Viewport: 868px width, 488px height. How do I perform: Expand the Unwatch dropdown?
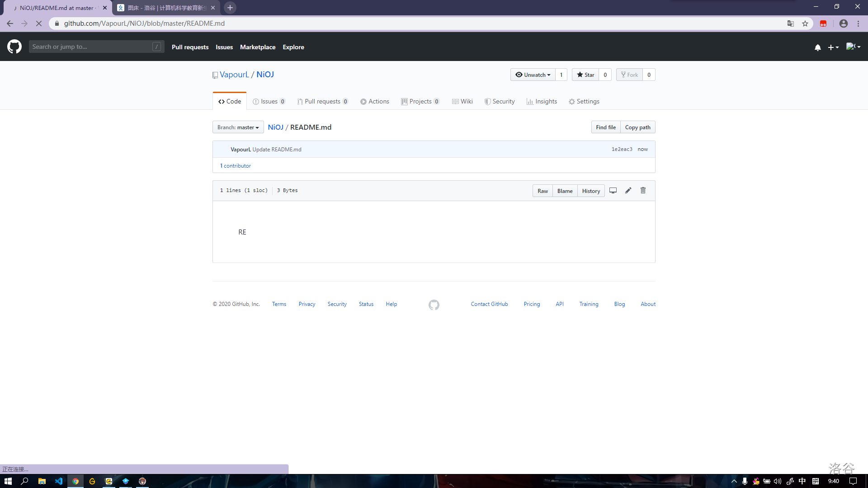(533, 75)
